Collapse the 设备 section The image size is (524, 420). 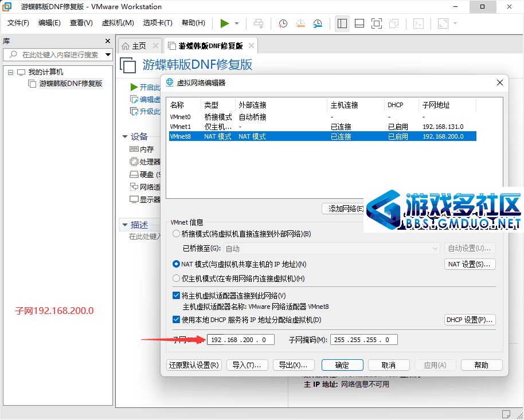(x=125, y=136)
